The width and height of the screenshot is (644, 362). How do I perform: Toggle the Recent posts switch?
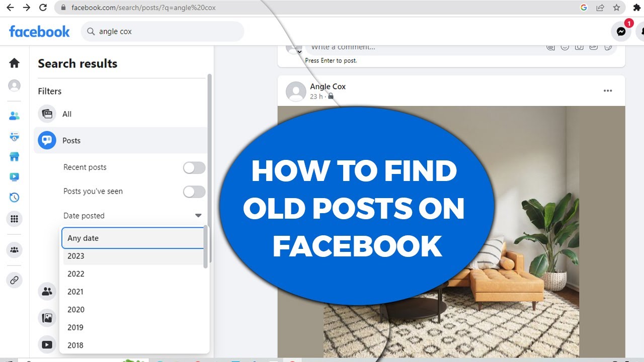[194, 167]
